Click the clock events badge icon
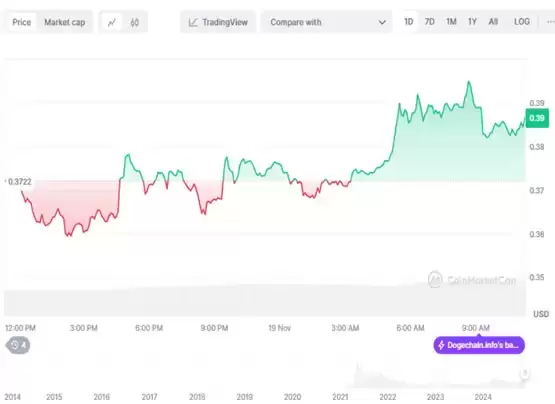 (15, 345)
